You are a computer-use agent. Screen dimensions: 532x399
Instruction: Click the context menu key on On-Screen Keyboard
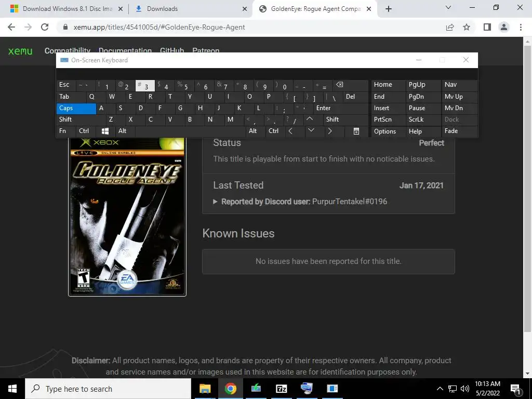tap(356, 131)
